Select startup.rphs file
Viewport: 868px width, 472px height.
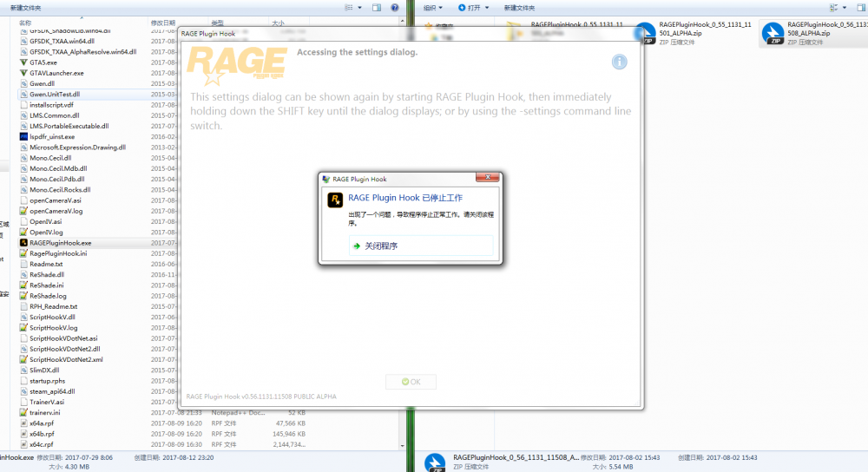(x=47, y=381)
